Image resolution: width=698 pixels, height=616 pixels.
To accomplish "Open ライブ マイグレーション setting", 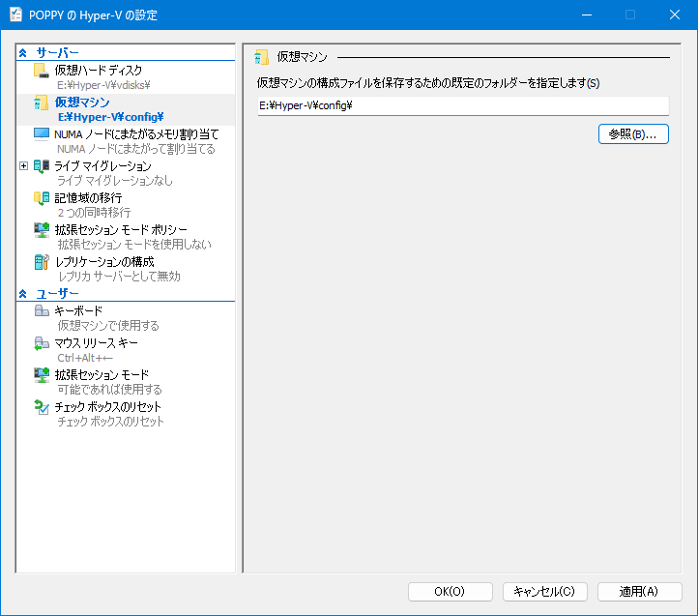I will (102, 166).
